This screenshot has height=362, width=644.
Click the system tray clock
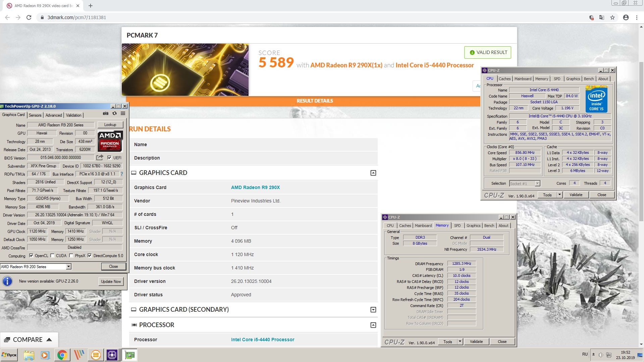[x=625, y=355]
